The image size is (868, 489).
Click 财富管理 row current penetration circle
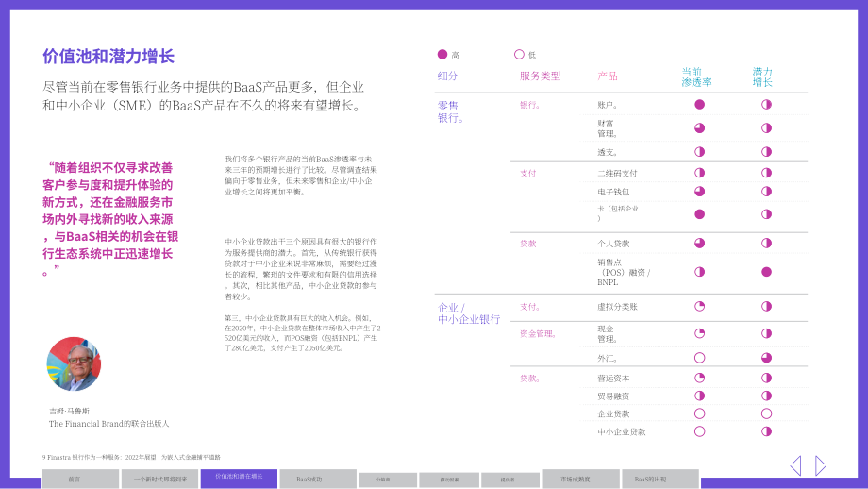[700, 128]
